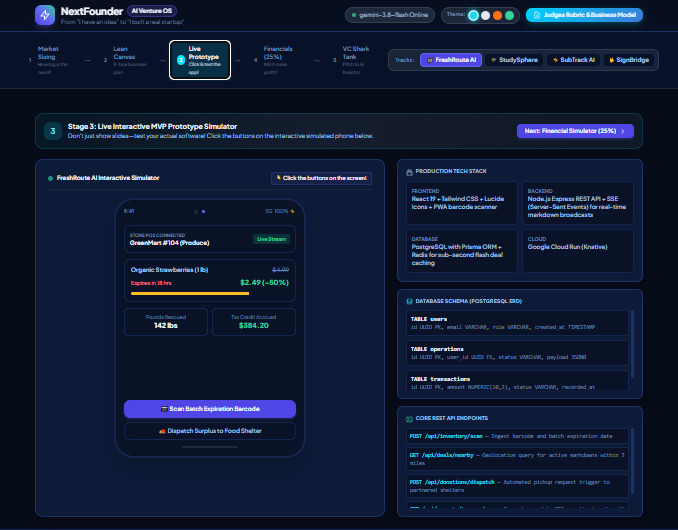
Task: Select the green theme color
Action: point(510,16)
